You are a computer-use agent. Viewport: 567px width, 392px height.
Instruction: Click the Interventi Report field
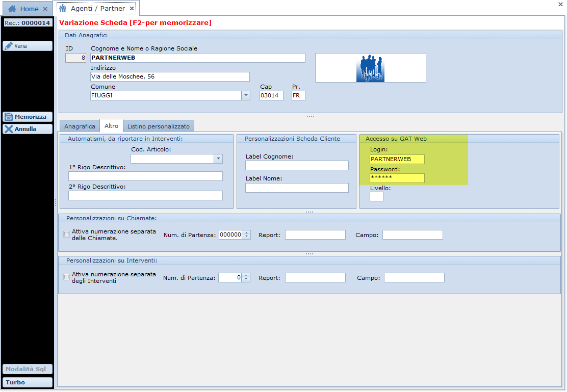click(315, 278)
